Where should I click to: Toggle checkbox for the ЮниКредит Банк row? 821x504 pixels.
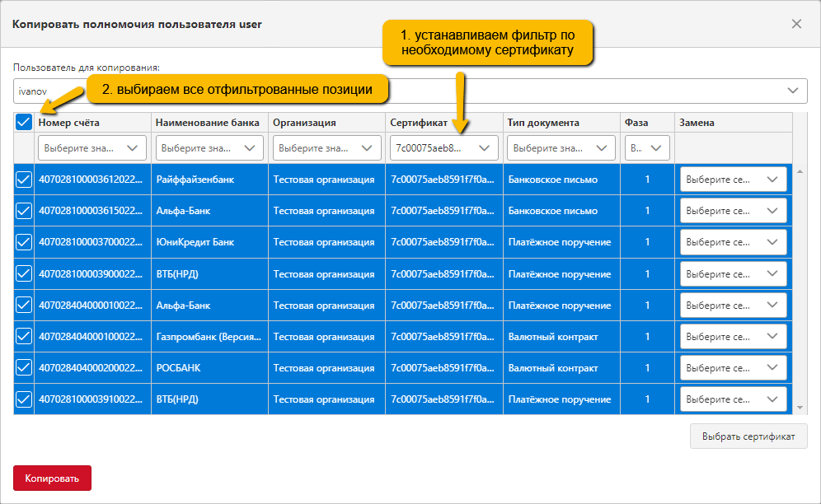[x=24, y=242]
